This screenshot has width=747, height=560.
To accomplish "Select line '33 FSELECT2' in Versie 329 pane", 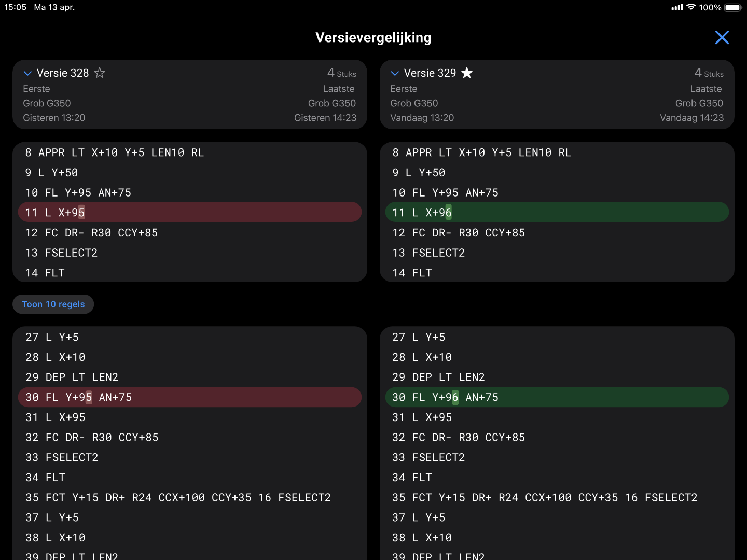I will (557, 457).
